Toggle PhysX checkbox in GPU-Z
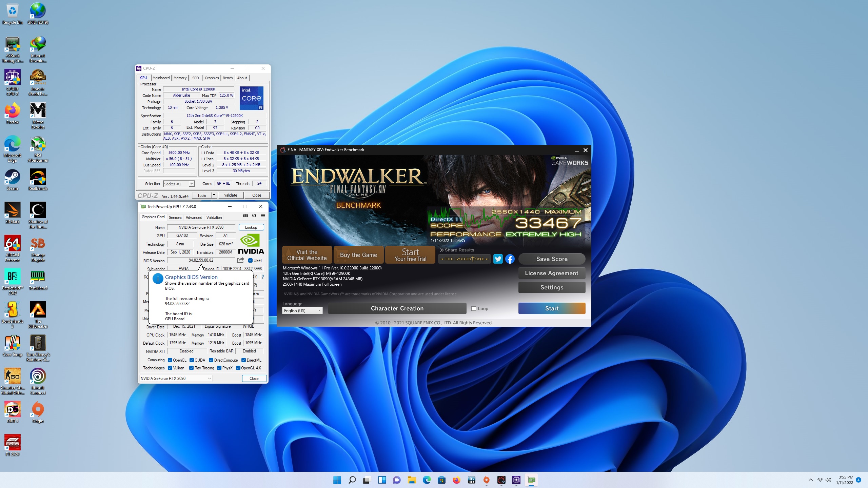The height and width of the screenshot is (488, 868). [x=219, y=368]
